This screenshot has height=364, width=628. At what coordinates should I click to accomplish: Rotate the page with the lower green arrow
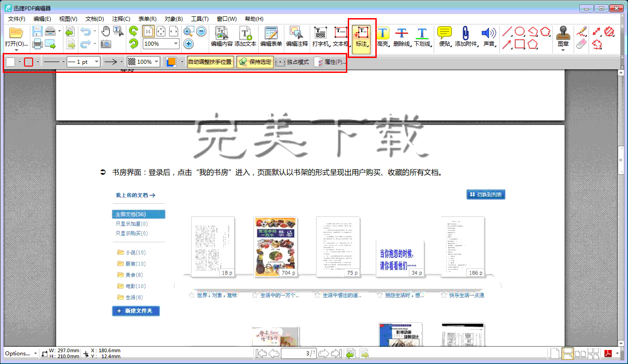pyautogui.click(x=133, y=44)
